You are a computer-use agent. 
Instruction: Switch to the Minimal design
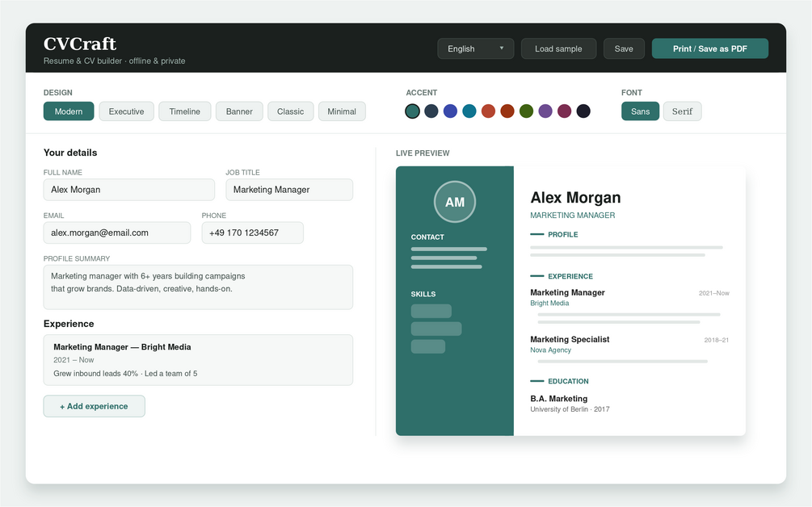tap(342, 111)
